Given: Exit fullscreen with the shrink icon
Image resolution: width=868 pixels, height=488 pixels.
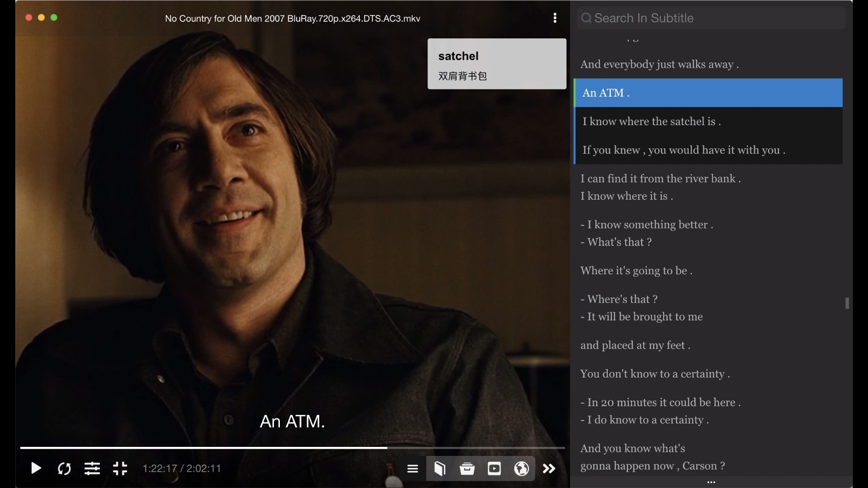Looking at the screenshot, I should (120, 469).
